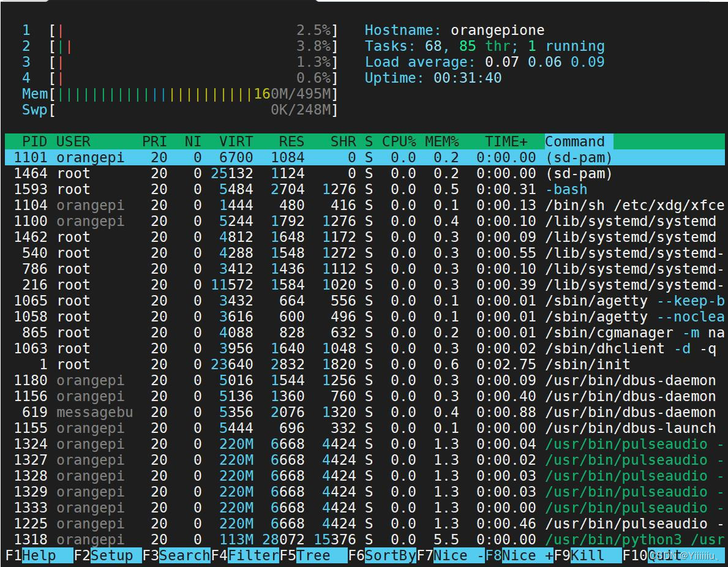Sort by the SHR column header
The width and height of the screenshot is (728, 567).
point(343,141)
